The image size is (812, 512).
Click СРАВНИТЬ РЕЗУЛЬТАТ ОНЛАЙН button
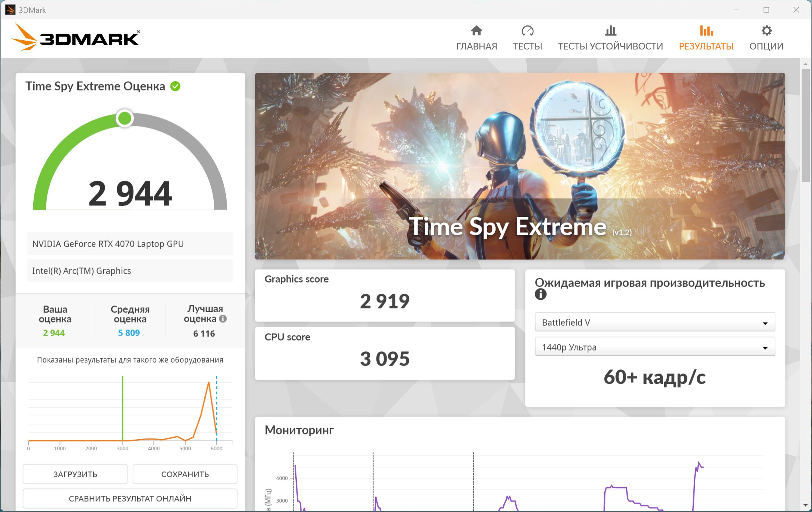tap(130, 498)
